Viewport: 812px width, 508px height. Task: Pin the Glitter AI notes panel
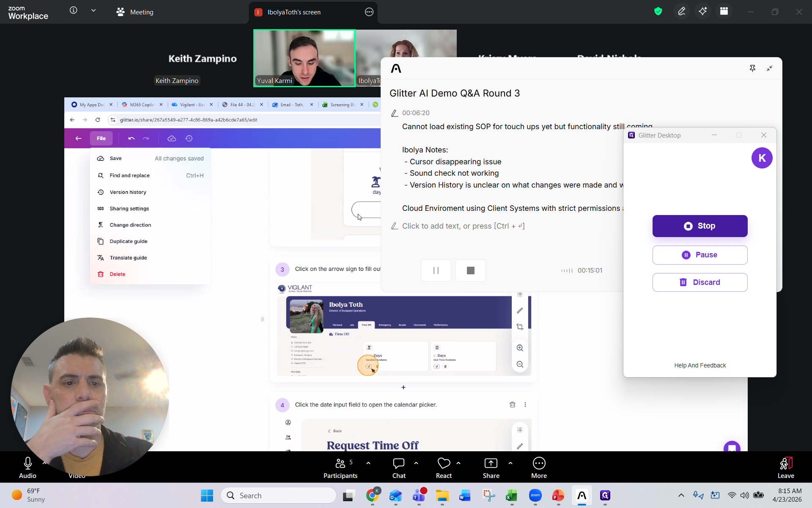click(752, 68)
